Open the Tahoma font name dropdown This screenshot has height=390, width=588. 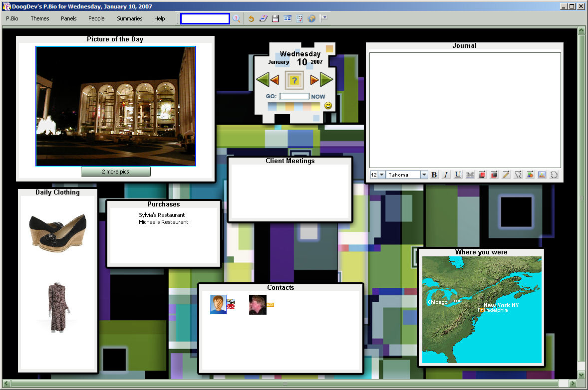pyautogui.click(x=424, y=175)
